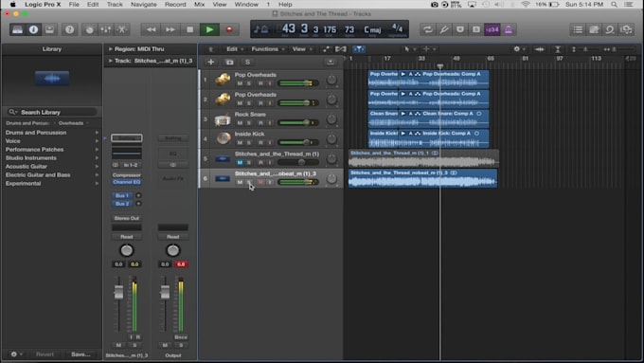Image resolution: width=644 pixels, height=363 pixels.
Task: Open the Left-click Tool pointer menu
Action: click(x=409, y=49)
